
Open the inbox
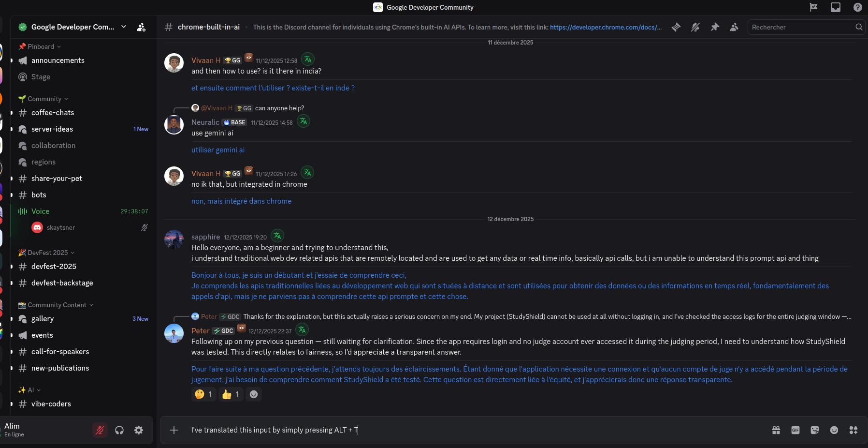(836, 7)
